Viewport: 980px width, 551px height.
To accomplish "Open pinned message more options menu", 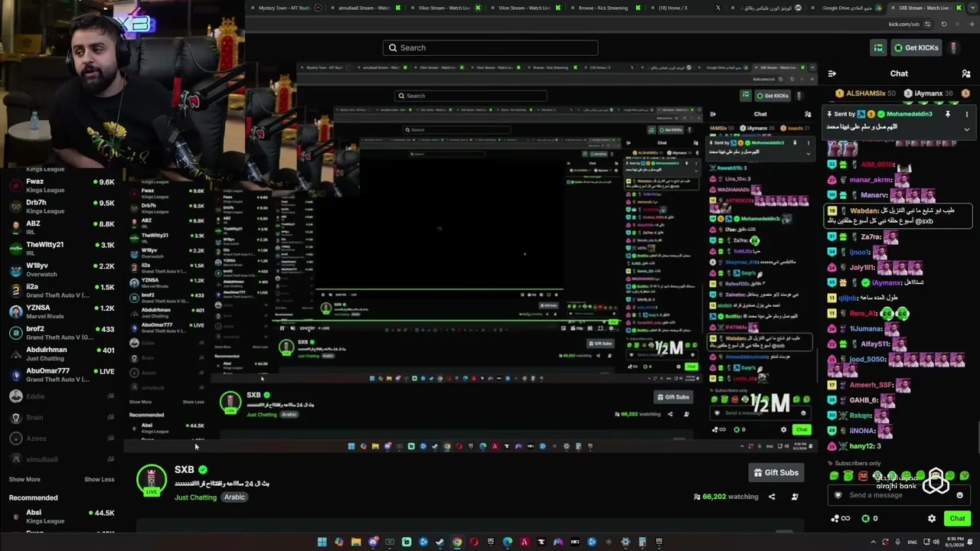I will 966,114.
